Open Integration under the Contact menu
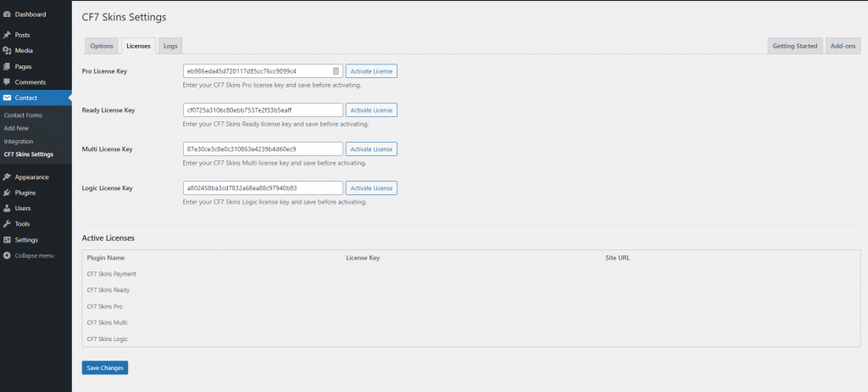This screenshot has width=868, height=392. click(x=19, y=141)
